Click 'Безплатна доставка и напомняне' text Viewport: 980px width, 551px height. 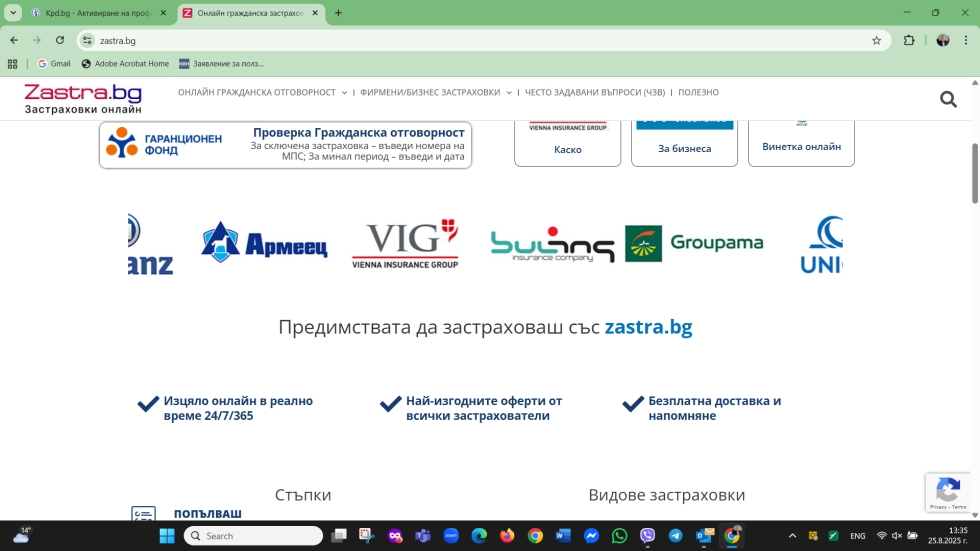tap(714, 408)
